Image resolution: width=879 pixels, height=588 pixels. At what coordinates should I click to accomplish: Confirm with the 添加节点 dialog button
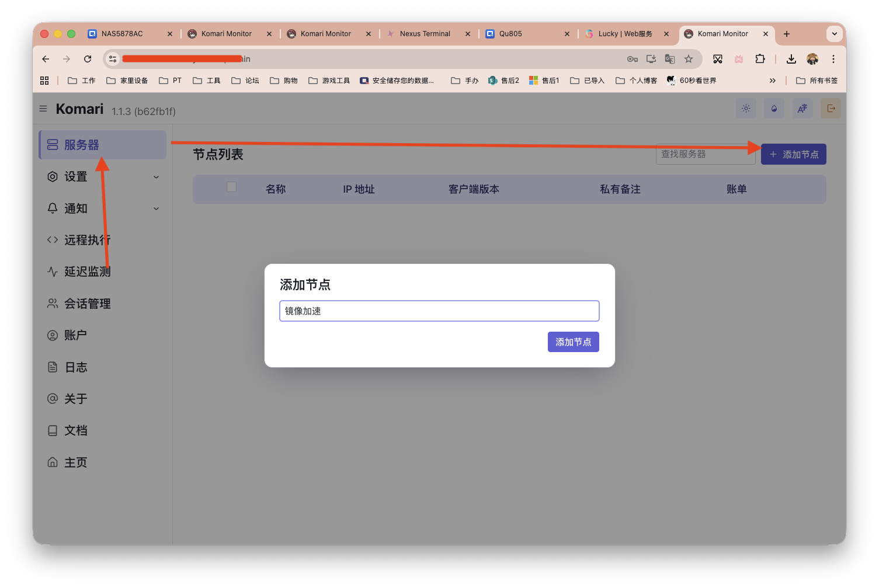click(573, 342)
